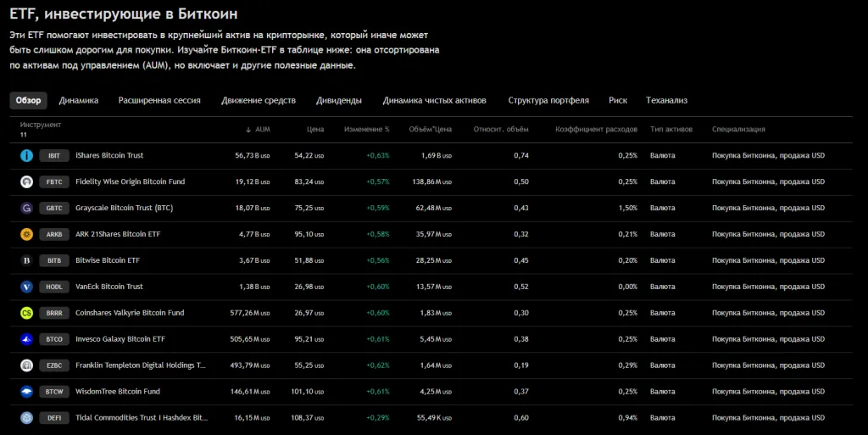Viewport: 868px width, 435px height.
Task: Sort by the Цена column header
Action: click(315, 130)
